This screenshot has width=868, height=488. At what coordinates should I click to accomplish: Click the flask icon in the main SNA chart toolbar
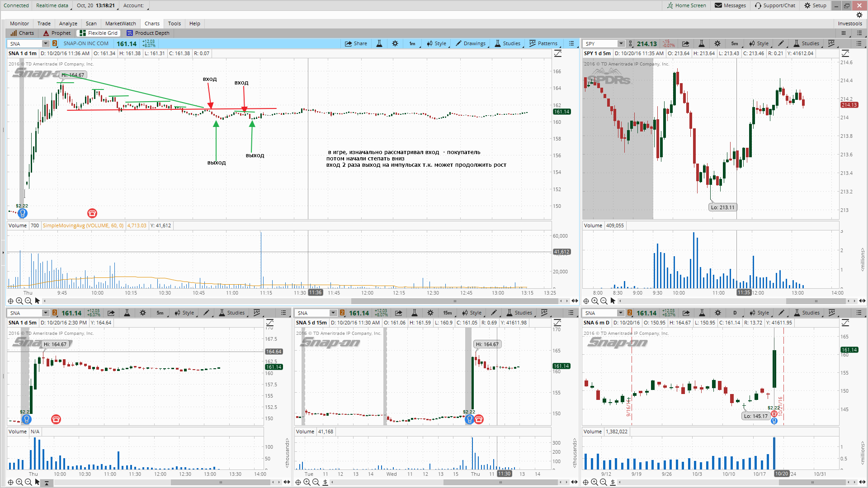(379, 43)
